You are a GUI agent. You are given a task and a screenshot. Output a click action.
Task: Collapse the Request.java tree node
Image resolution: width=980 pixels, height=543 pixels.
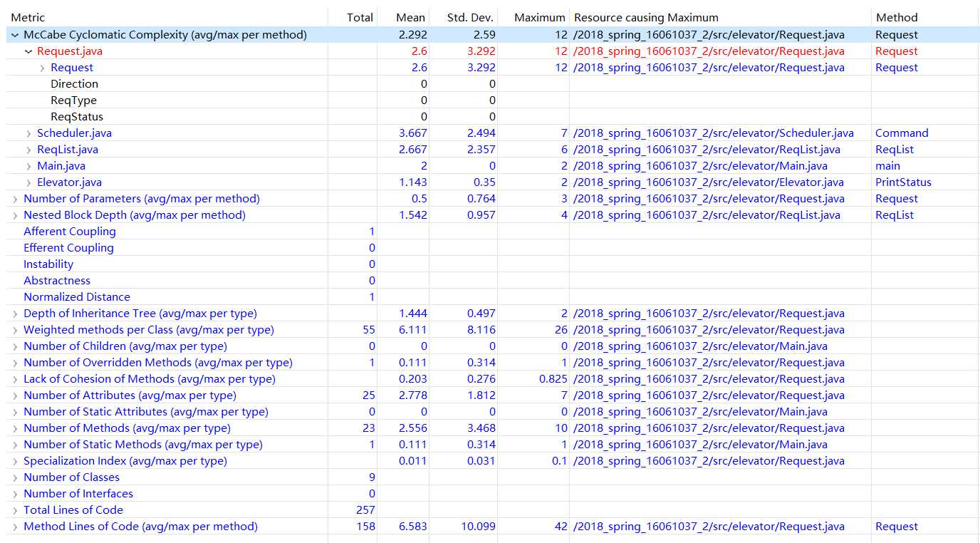(28, 51)
